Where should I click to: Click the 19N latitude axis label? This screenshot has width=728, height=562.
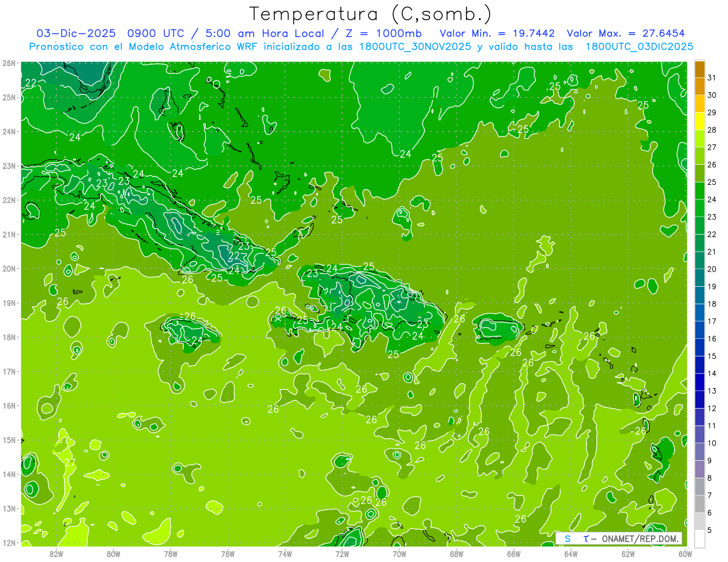8,303
